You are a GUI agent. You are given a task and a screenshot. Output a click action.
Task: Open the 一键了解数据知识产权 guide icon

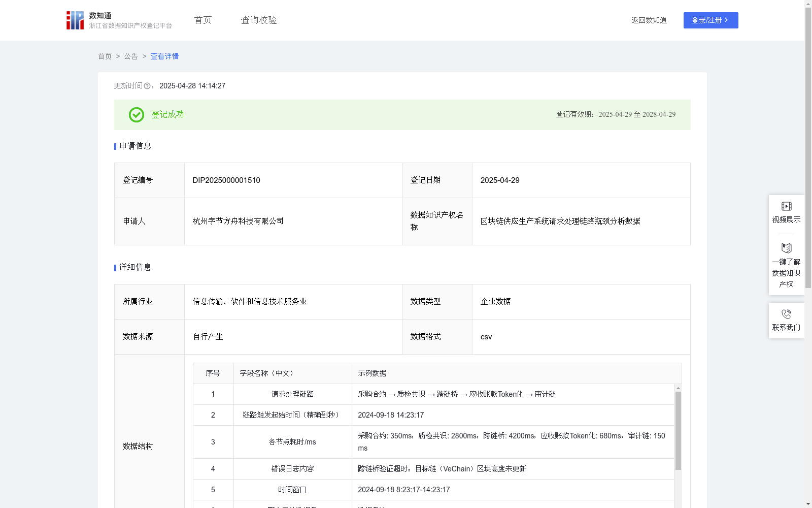[786, 248]
